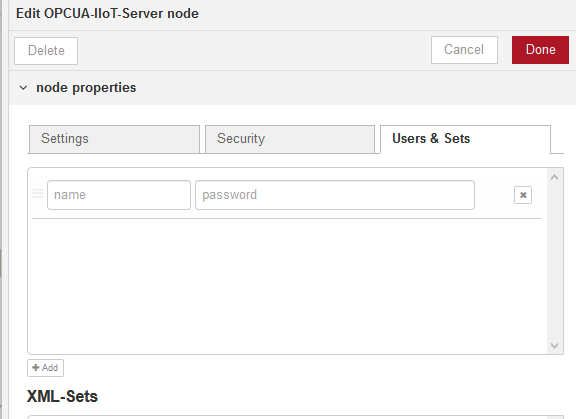
Task: Grab the drag handle beside the name field
Action: tap(38, 193)
